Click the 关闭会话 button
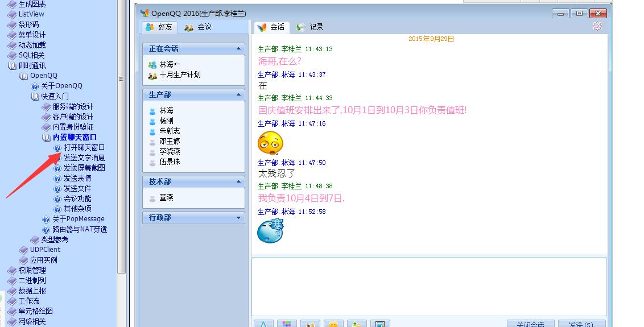This screenshot has width=644, height=327. [x=531, y=324]
